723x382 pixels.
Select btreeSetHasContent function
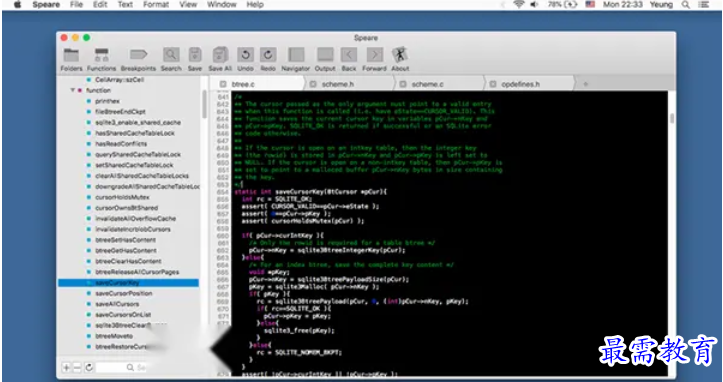coord(125,240)
